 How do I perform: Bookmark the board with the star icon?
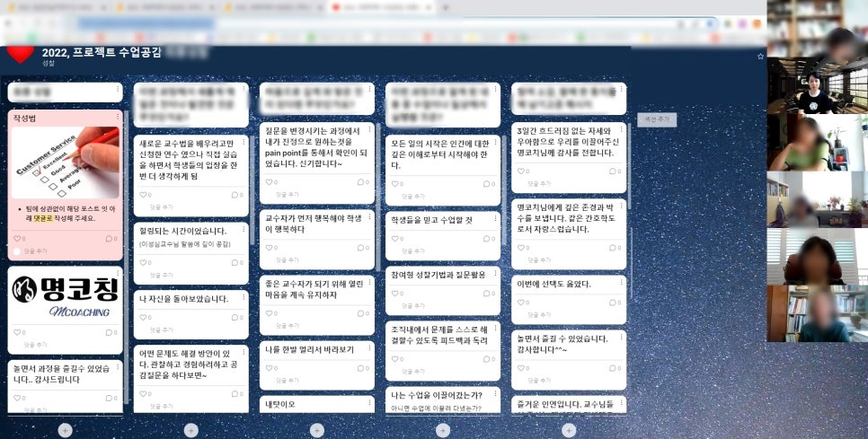tap(760, 57)
